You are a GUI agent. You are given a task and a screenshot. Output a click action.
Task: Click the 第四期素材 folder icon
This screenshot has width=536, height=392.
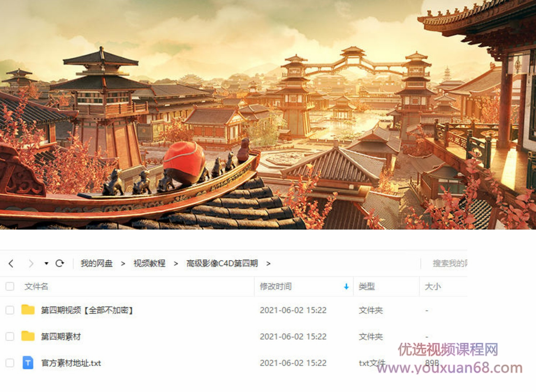point(28,336)
